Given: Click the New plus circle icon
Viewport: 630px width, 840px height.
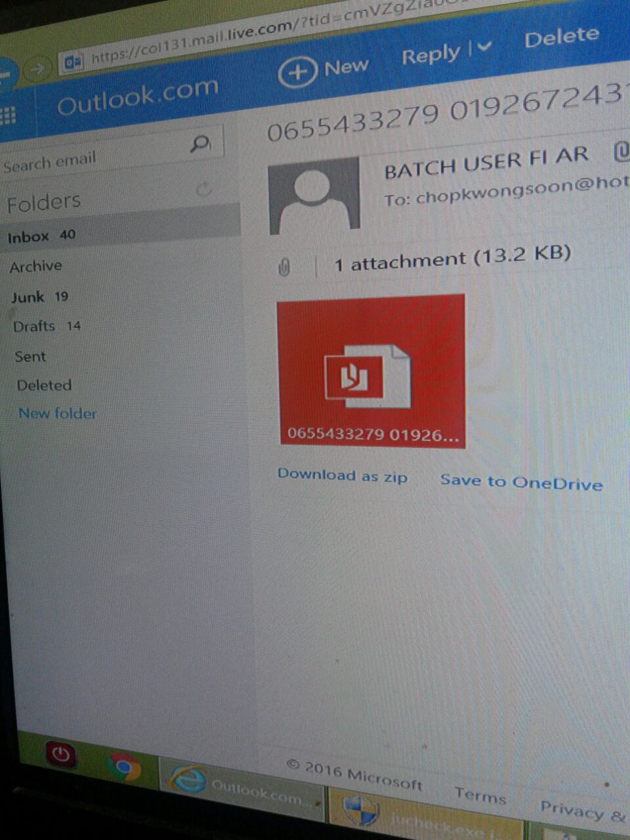Looking at the screenshot, I should [x=297, y=73].
